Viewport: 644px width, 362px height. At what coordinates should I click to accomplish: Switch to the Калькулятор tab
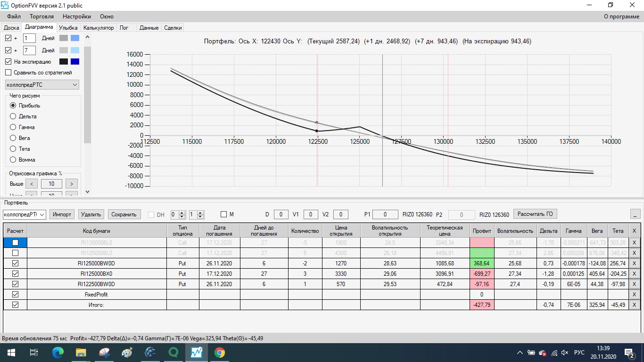[99, 28]
